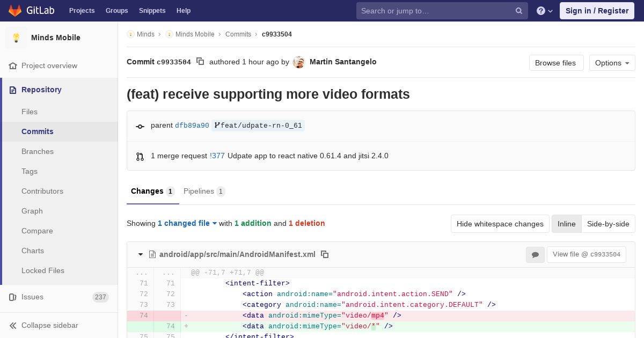
Task: Go to Tags page
Action: (x=30, y=171)
